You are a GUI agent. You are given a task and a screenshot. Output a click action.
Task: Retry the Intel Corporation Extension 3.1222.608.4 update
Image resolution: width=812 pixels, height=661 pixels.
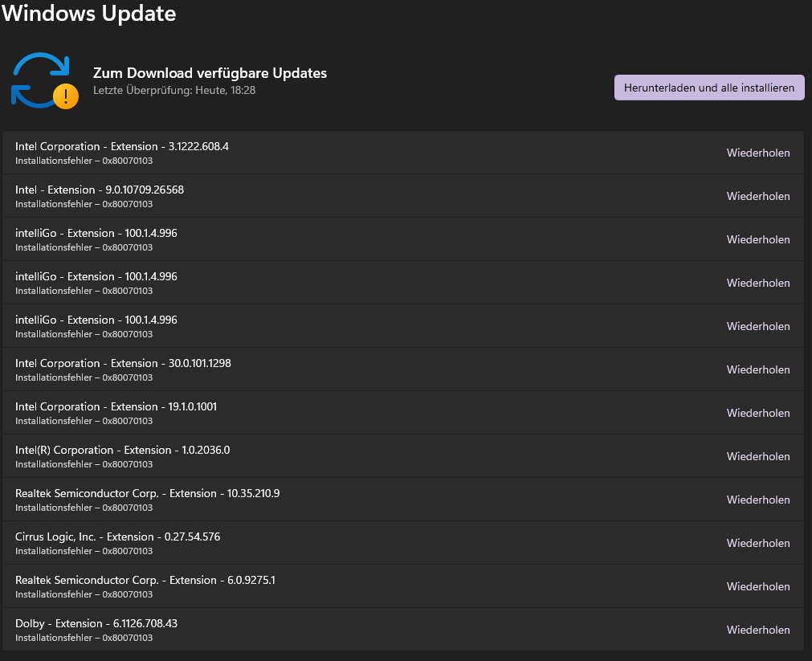758,153
